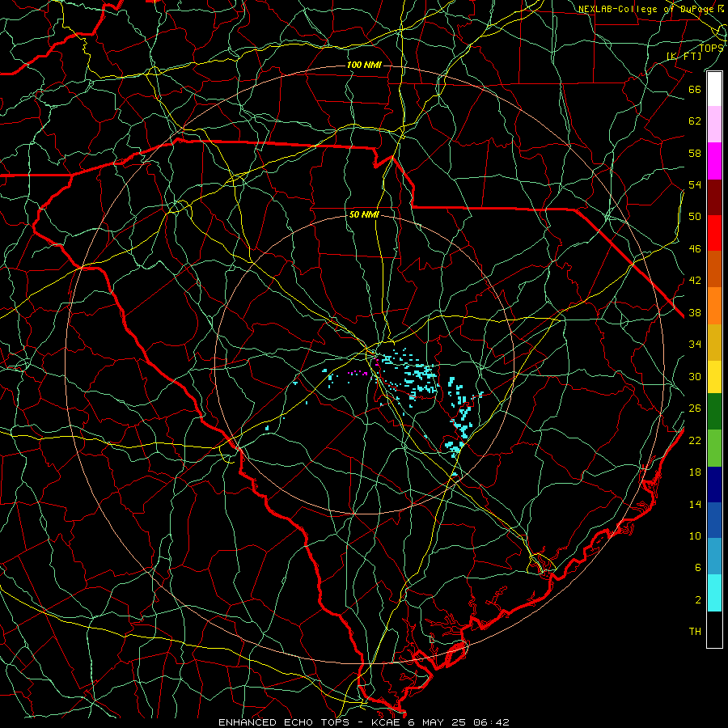
Task: Click the light green 22 kft swatch
Action: pos(714,448)
